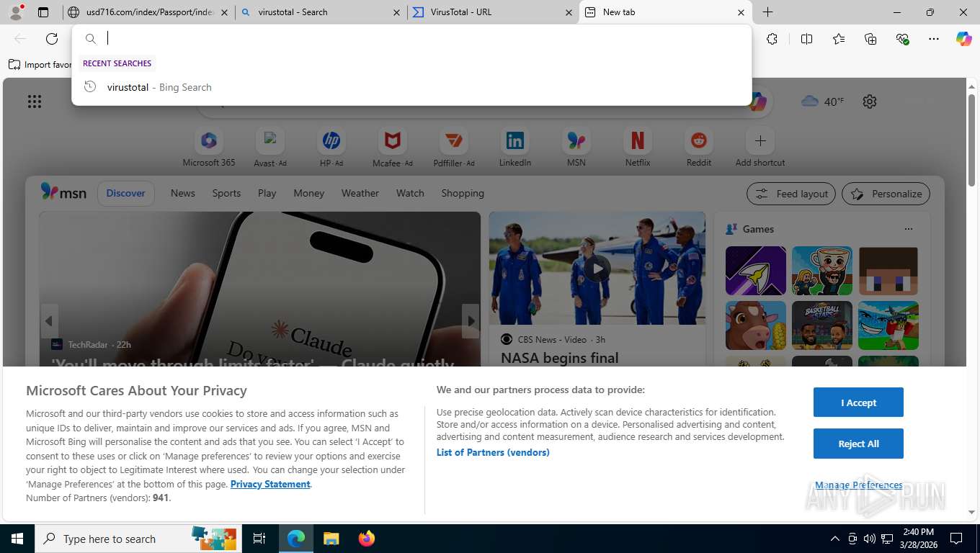
Task: Refresh the page
Action: 52,39
